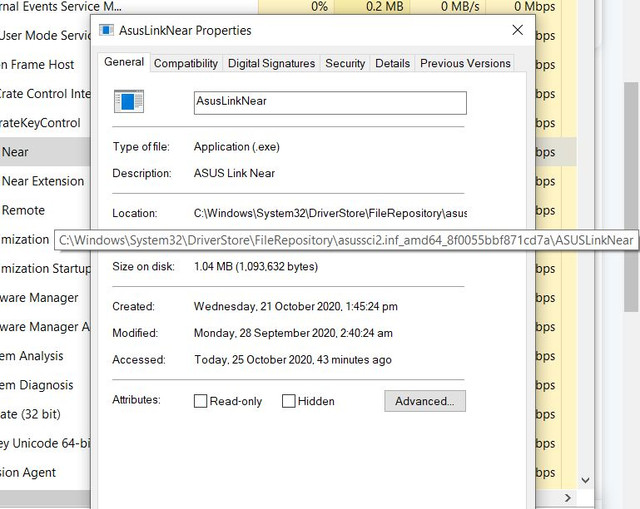Close the AsusLinkNear Properties dialog
Viewport: 640px width, 509px height.
pyautogui.click(x=518, y=30)
